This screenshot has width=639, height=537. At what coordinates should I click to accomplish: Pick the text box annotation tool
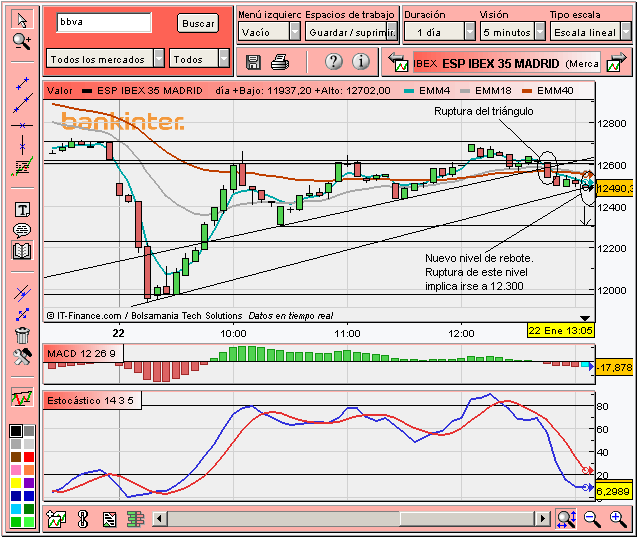[22, 210]
